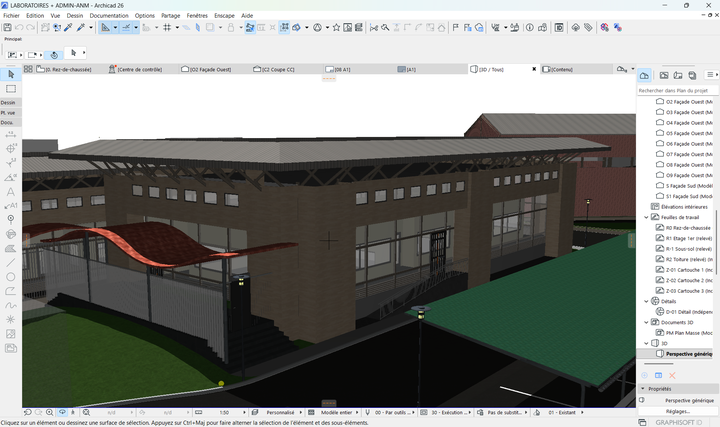Click the Réglages... button

678,411
